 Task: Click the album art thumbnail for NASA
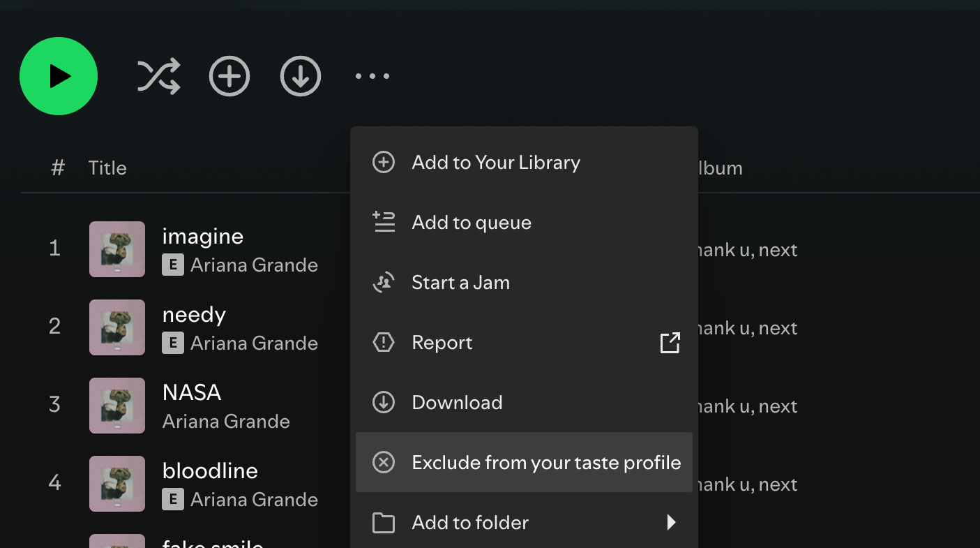click(x=117, y=406)
